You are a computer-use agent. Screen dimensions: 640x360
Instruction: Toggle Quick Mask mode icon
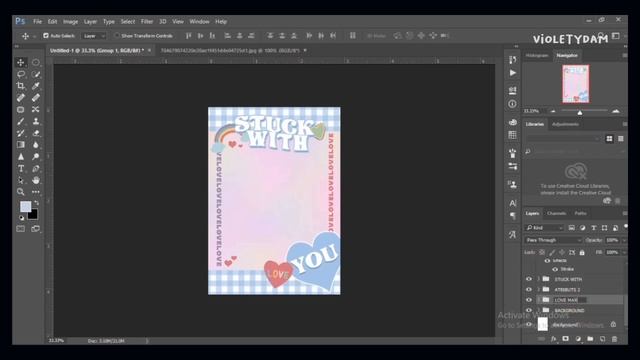20,229
